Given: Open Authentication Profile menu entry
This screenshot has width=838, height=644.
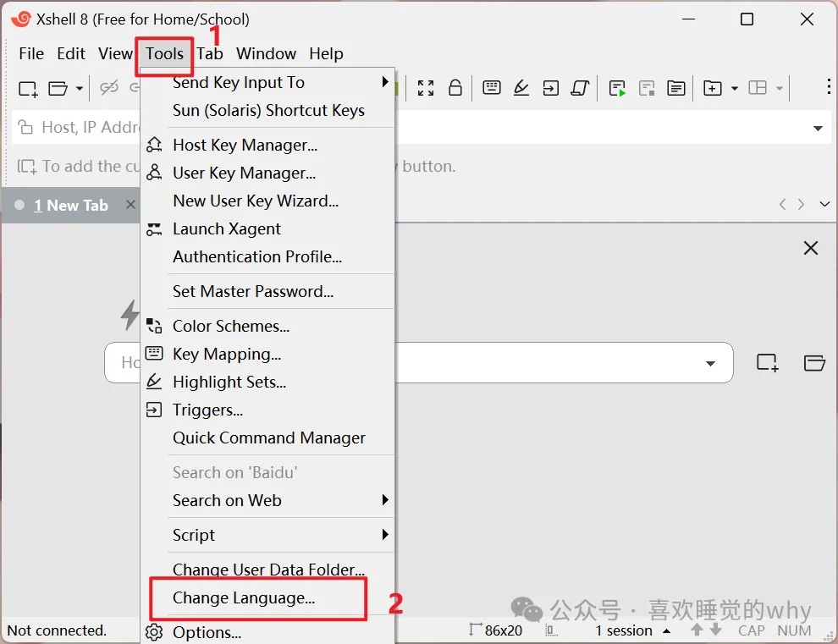Looking at the screenshot, I should tap(267, 256).
